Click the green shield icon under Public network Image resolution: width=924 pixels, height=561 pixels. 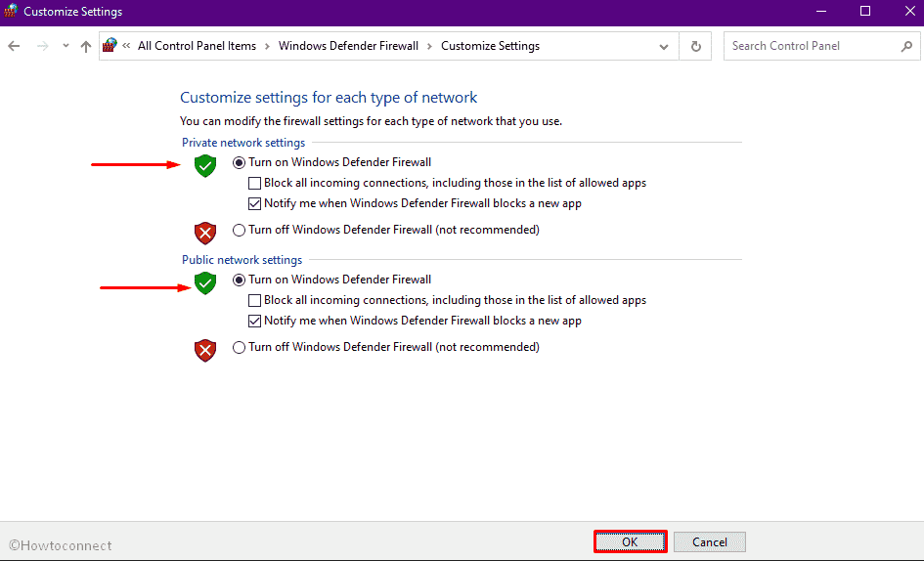pyautogui.click(x=205, y=282)
